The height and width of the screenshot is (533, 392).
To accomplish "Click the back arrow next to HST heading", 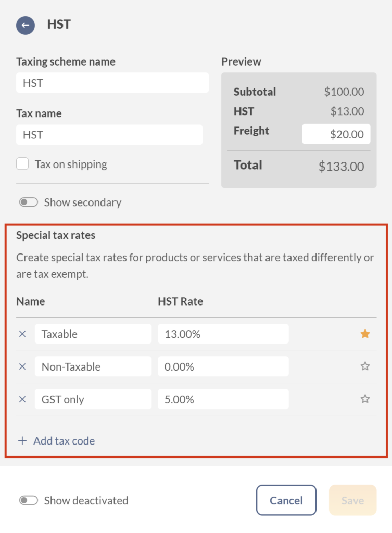I will pyautogui.click(x=25, y=24).
